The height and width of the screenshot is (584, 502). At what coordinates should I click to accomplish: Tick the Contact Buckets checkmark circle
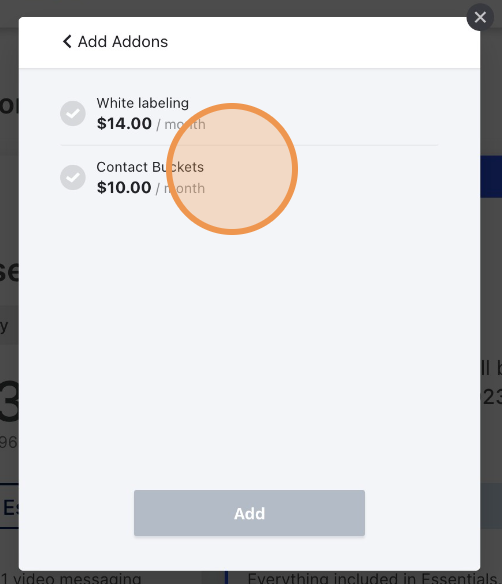coord(73,177)
